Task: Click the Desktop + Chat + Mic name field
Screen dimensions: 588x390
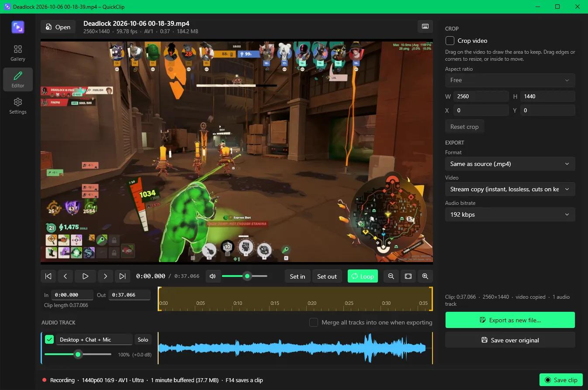Action: tap(94, 339)
